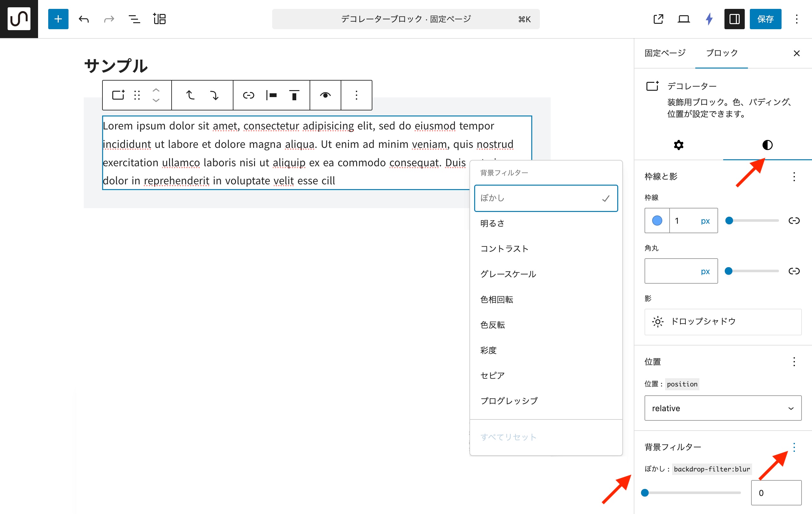Screen dimensions: 812x514
Task: Switch to the 固定ページ tab
Action: click(665, 53)
